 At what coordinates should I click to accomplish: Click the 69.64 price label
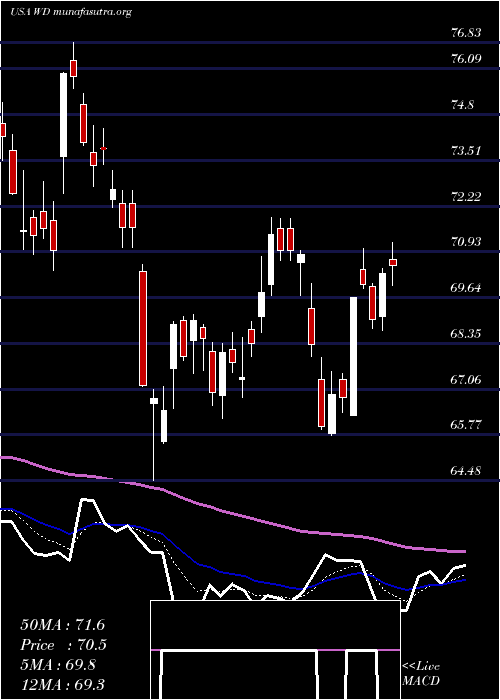point(466,288)
